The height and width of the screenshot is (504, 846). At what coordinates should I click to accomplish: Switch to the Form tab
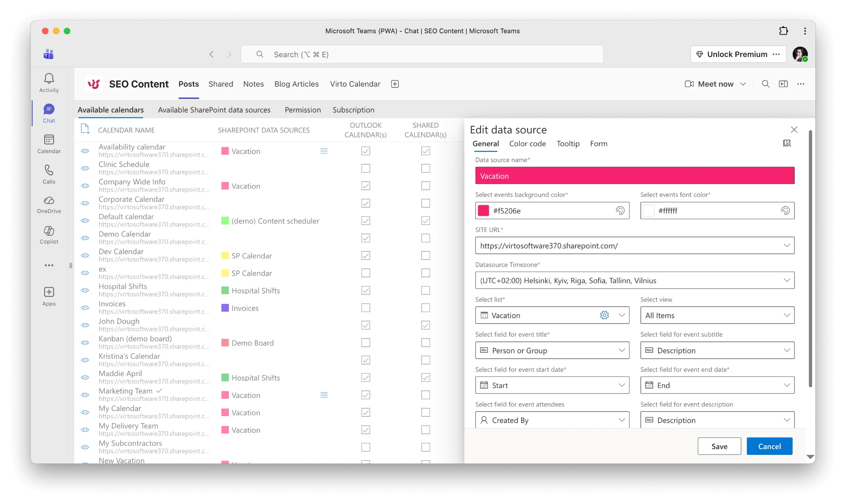tap(599, 144)
